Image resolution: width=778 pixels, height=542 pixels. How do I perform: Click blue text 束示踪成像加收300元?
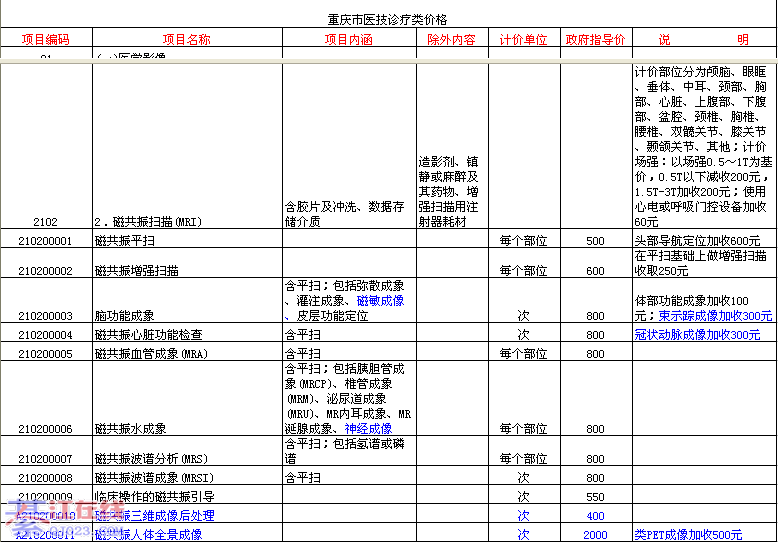(x=715, y=316)
